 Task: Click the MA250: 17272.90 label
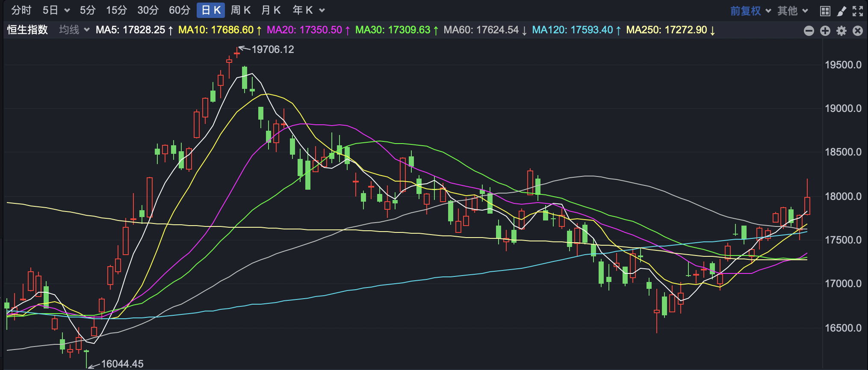point(670,30)
